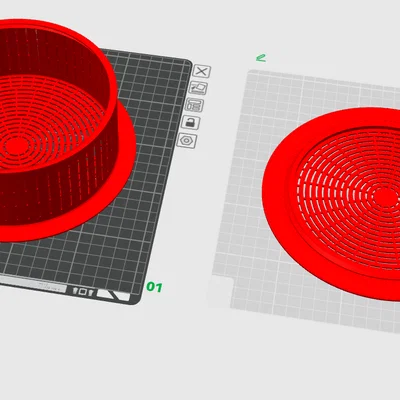Open plate 01 settings hexagon icon
400x400 pixels.
pyautogui.click(x=187, y=141)
